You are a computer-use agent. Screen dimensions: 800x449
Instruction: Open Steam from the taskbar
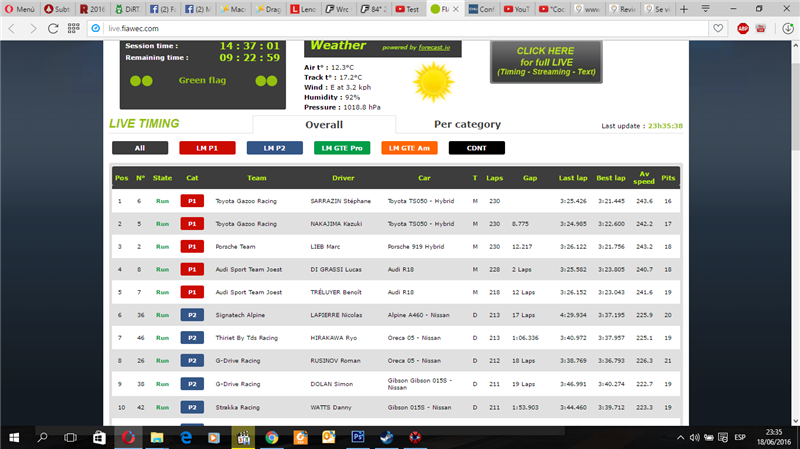pos(387,437)
